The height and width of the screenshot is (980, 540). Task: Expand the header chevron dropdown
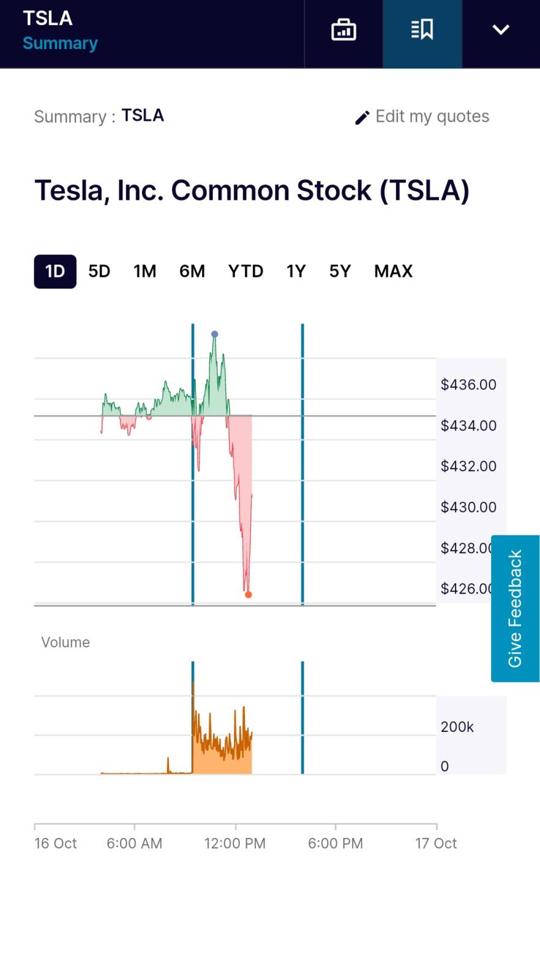click(501, 30)
